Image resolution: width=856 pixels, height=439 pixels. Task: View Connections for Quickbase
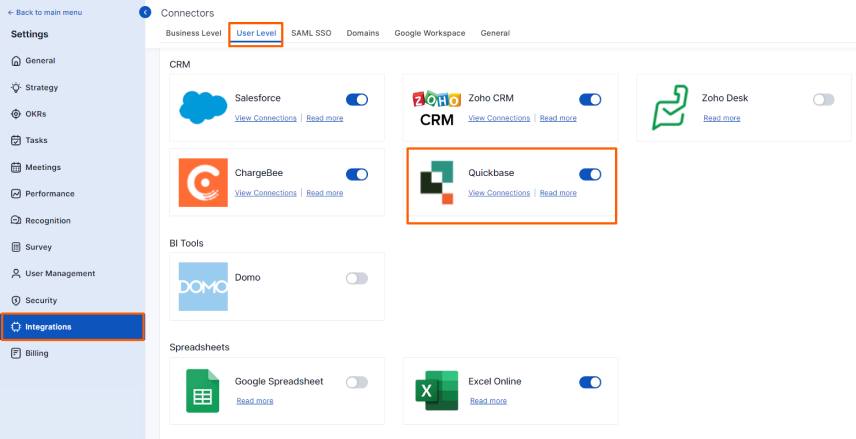(499, 193)
